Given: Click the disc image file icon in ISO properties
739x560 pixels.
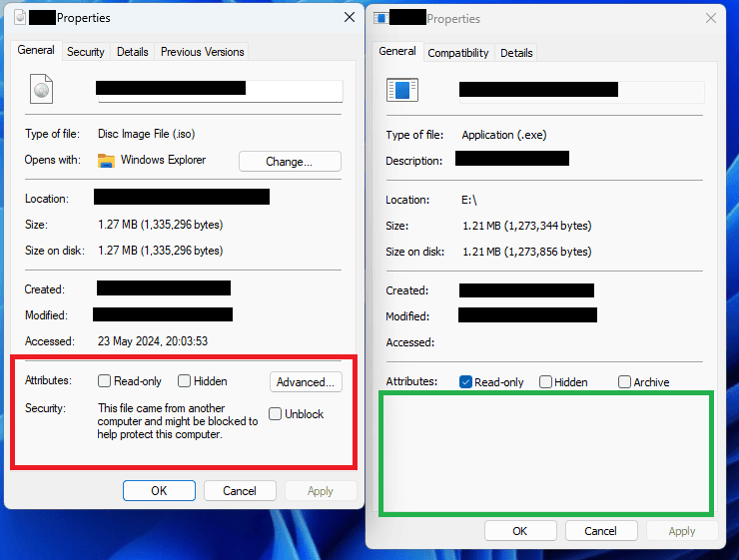Looking at the screenshot, I should click(x=42, y=89).
